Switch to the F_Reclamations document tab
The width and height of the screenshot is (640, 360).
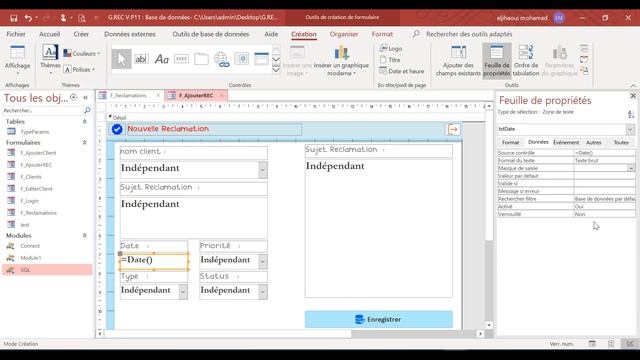point(128,96)
